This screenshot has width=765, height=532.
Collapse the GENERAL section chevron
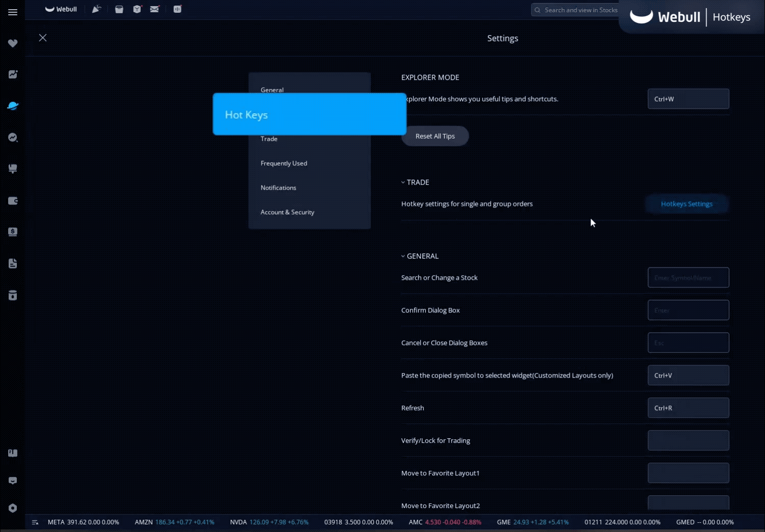[x=403, y=256]
